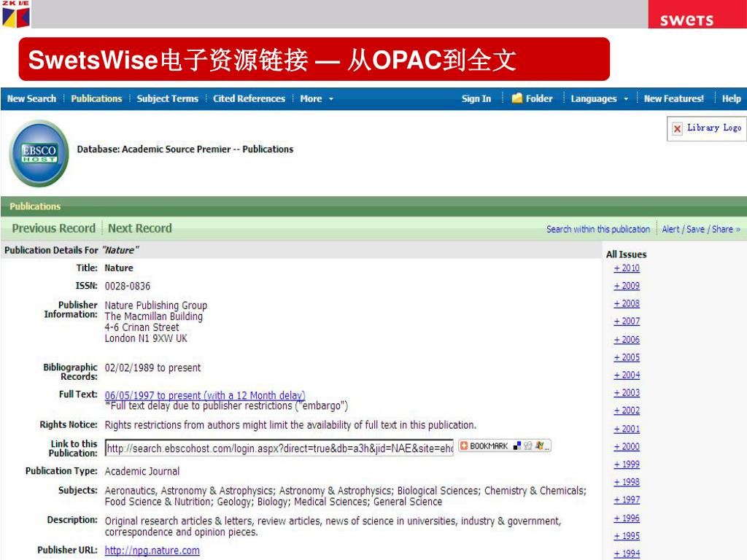Open the publisher URL npg.nature.com
The height and width of the screenshot is (560, 747).
click(x=152, y=551)
